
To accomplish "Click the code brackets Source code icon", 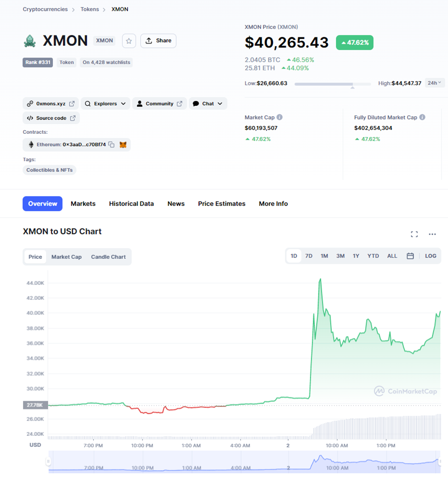I will click(30, 118).
